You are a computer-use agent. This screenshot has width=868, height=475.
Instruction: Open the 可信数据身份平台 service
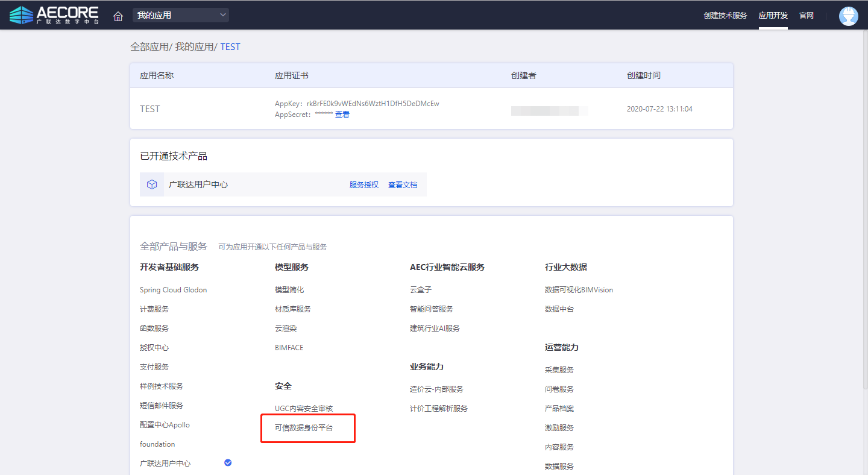304,428
